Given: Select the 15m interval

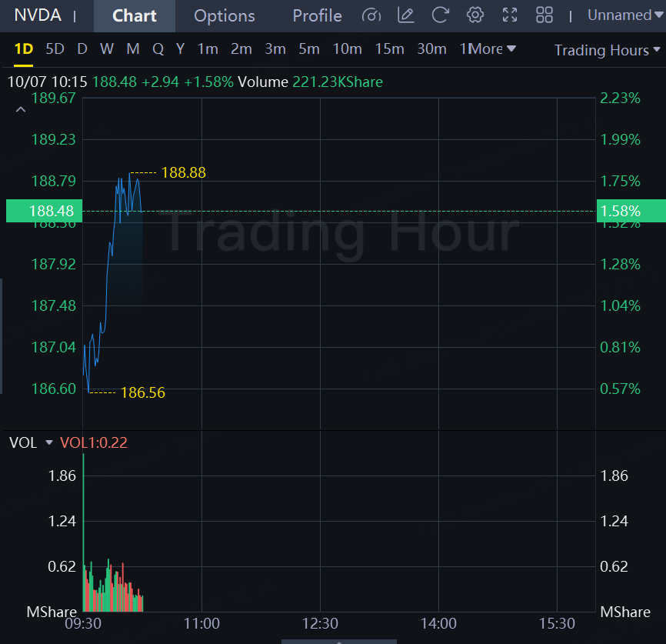Looking at the screenshot, I should 389,49.
